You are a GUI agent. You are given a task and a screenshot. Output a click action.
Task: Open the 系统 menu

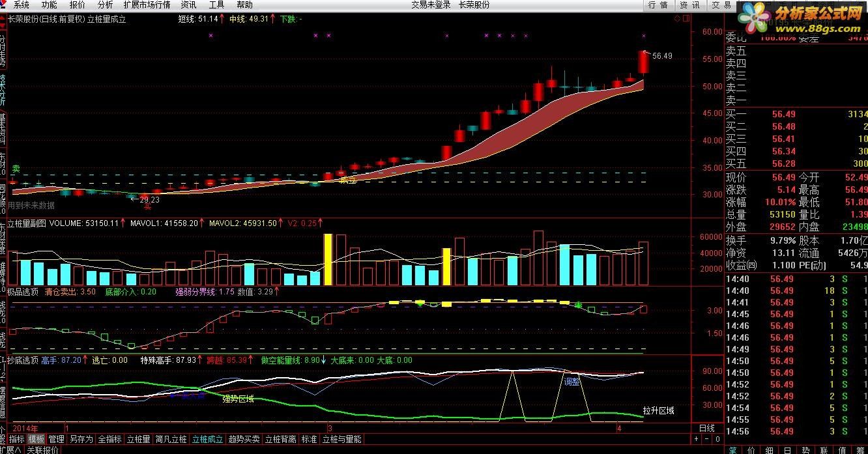click(22, 5)
